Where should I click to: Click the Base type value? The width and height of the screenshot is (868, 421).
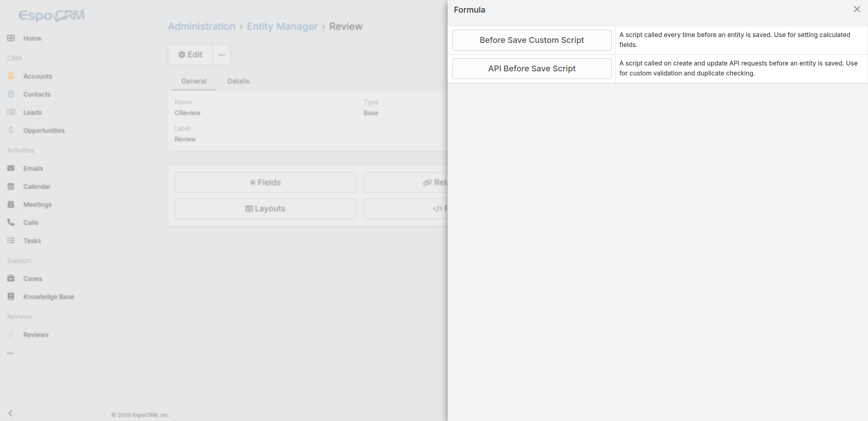pos(371,113)
